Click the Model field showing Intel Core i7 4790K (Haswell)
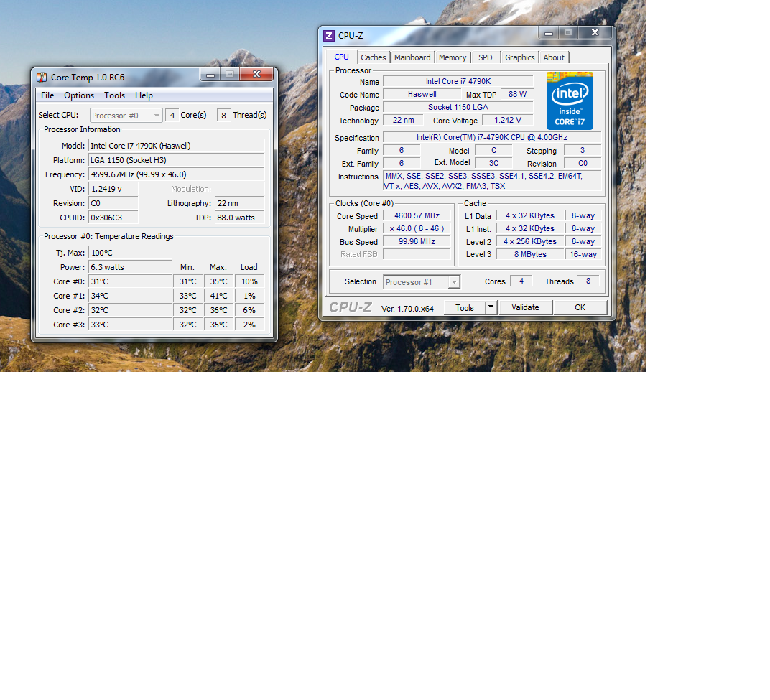The image size is (770, 700). tap(177, 146)
